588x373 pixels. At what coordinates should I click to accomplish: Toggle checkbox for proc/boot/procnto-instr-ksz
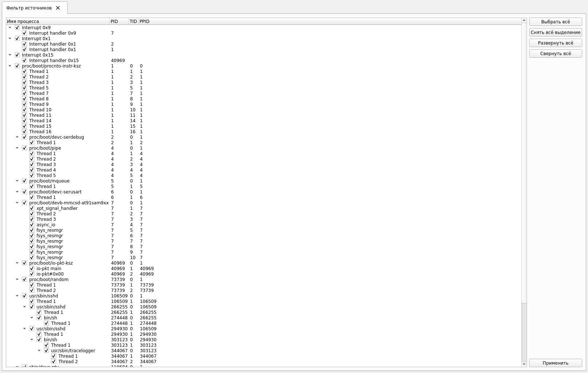coord(17,66)
